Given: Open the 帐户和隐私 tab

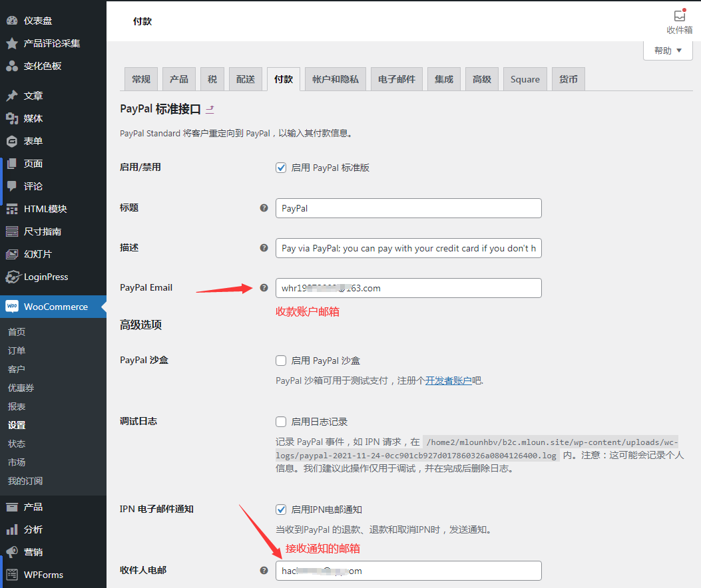Looking at the screenshot, I should tap(336, 79).
